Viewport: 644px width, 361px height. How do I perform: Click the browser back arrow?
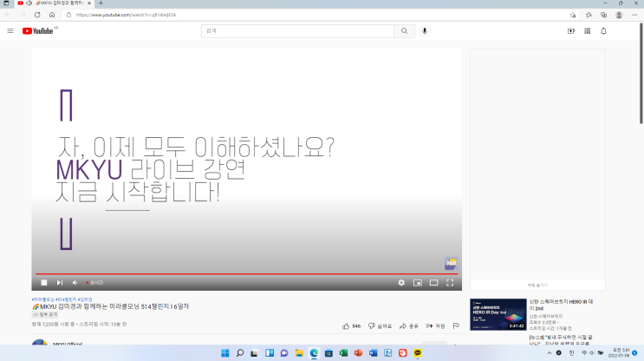coord(8,15)
